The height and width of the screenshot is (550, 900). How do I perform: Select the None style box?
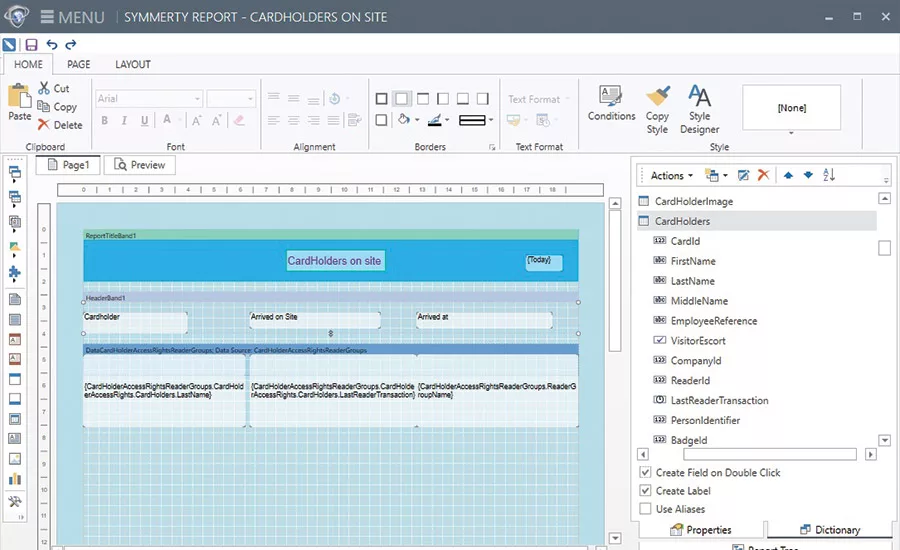[x=792, y=107]
